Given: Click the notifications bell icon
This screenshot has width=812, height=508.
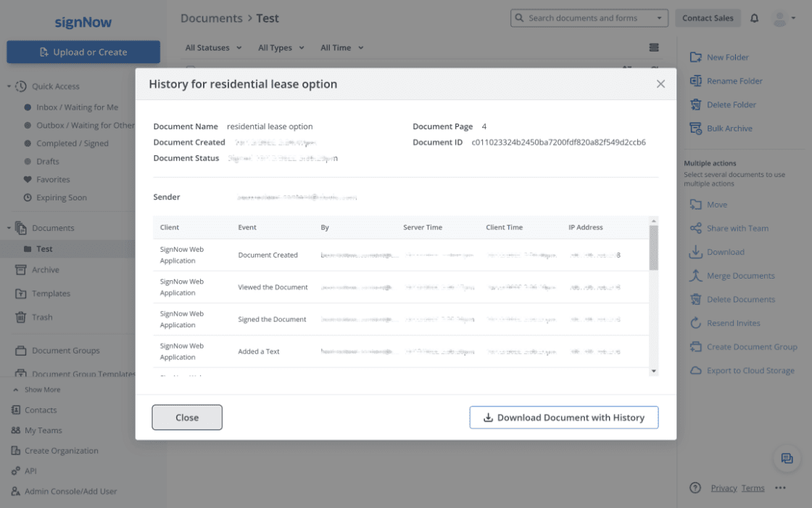Looking at the screenshot, I should (754, 17).
